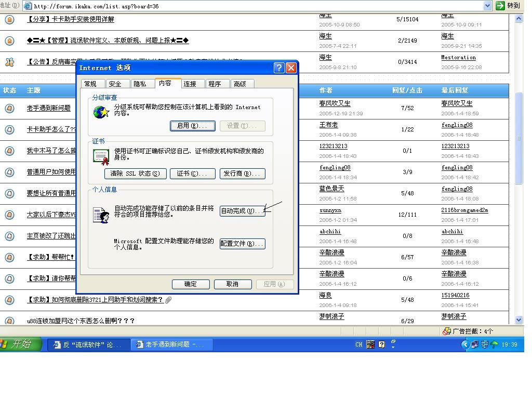
Task: Open last replier Mestoration profile
Action: [x=458, y=58]
